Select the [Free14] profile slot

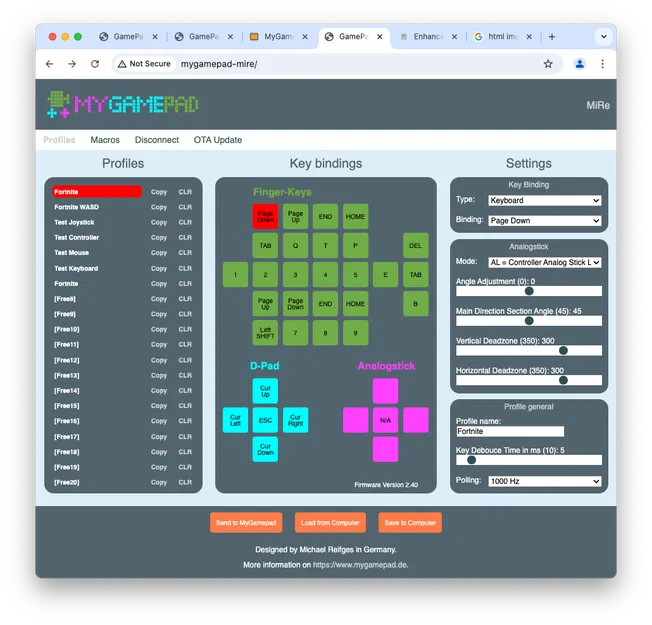tap(67, 391)
